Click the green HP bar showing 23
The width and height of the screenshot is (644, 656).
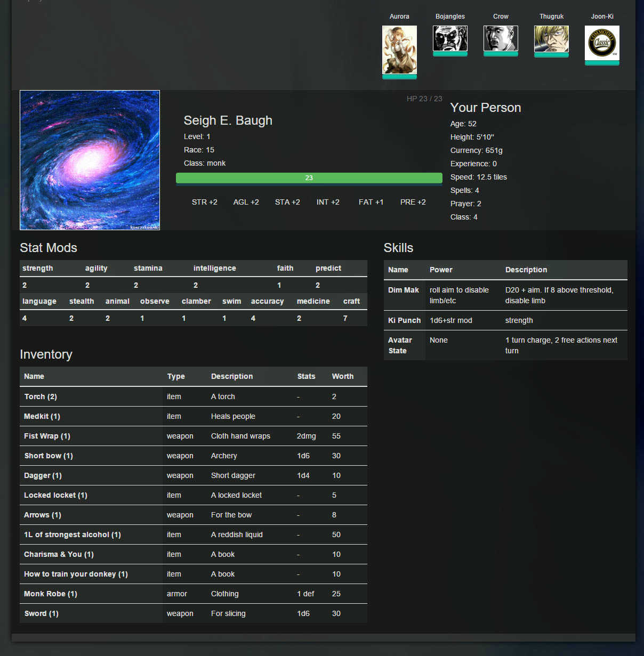[309, 178]
